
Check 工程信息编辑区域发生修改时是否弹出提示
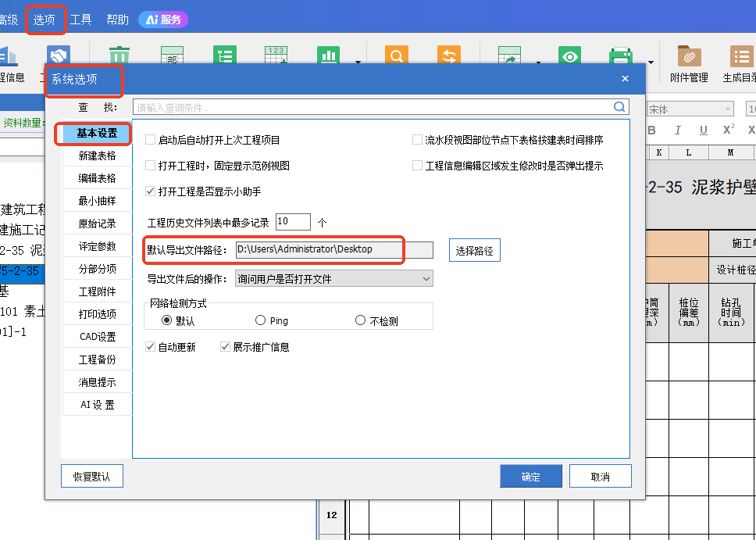coord(417,166)
